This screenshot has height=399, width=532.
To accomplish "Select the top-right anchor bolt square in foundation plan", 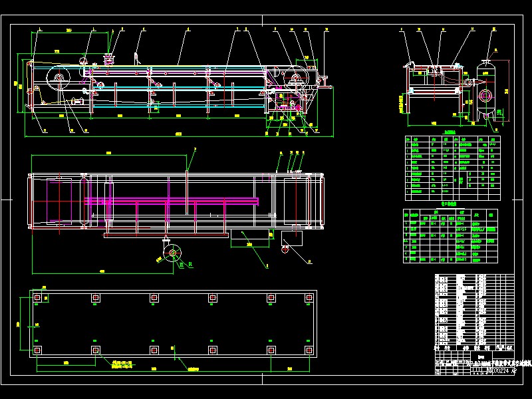I will (x=309, y=297).
